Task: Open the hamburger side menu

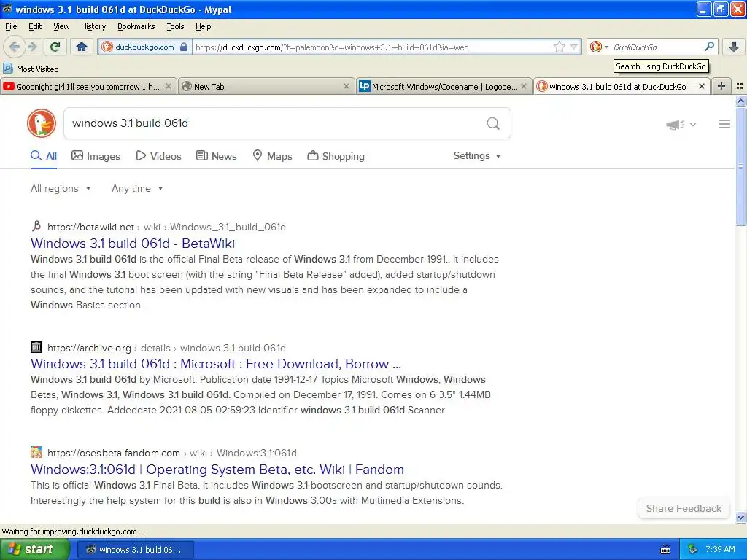Action: coord(724,124)
